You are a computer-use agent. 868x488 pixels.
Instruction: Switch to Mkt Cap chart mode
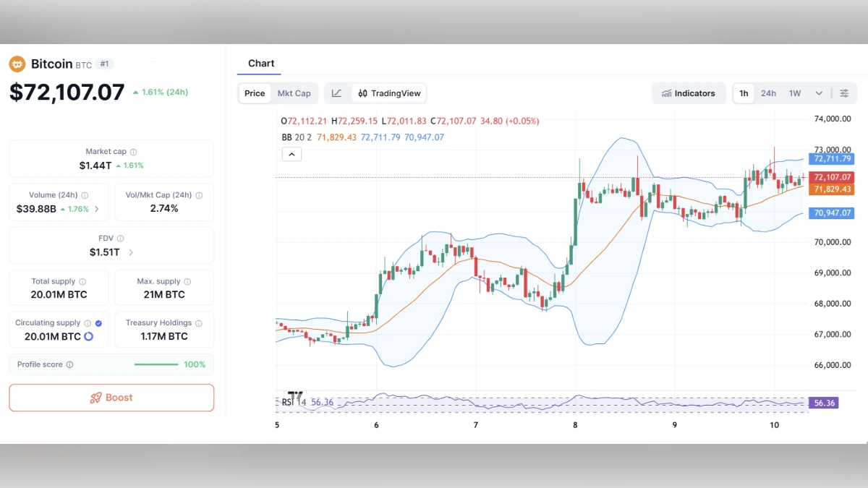click(x=294, y=93)
